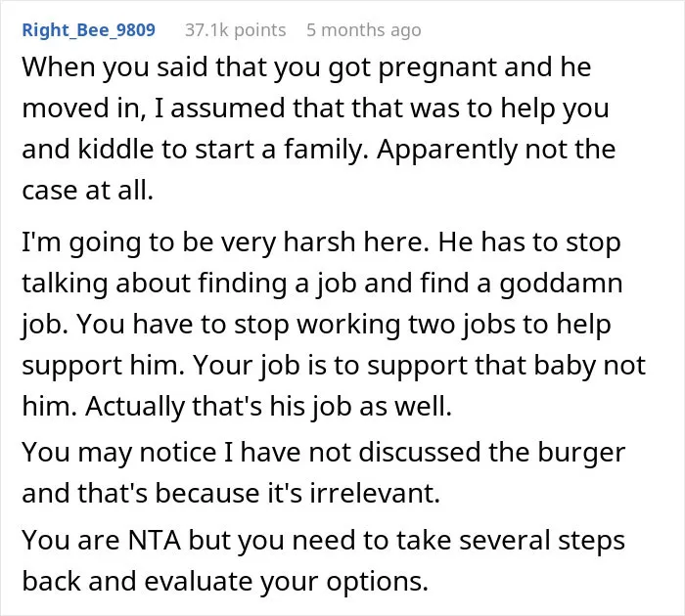
Task: Click the line 'When you said that you got pregnant'
Action: (x=306, y=67)
